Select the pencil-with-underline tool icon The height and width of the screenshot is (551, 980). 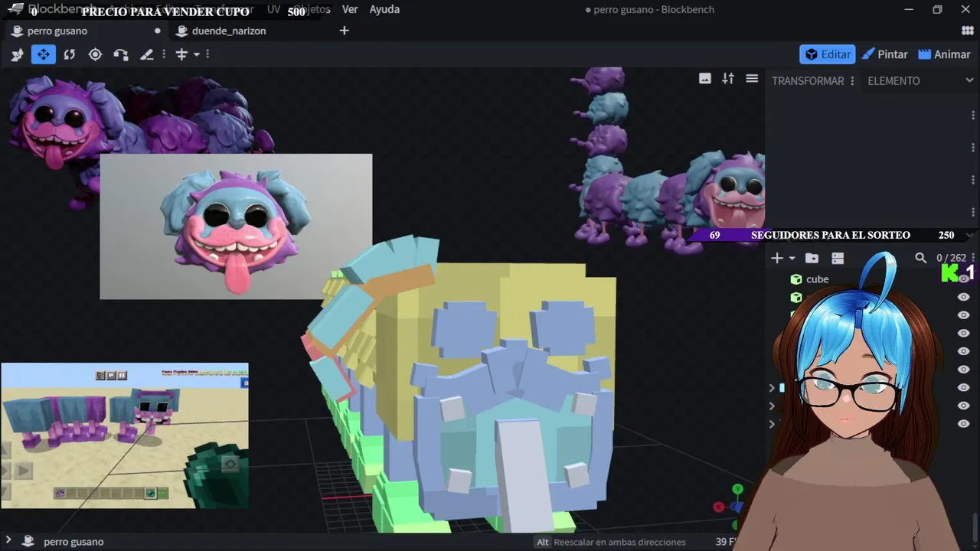pyautogui.click(x=147, y=54)
